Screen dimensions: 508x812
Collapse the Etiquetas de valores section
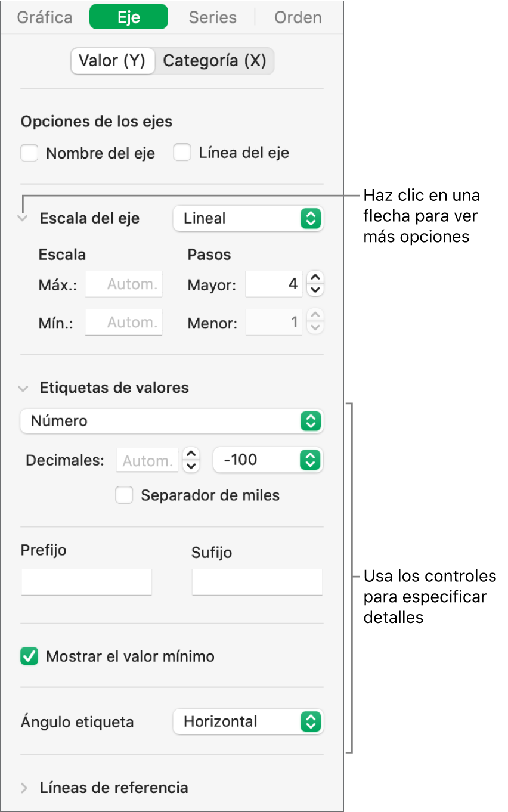point(23,388)
